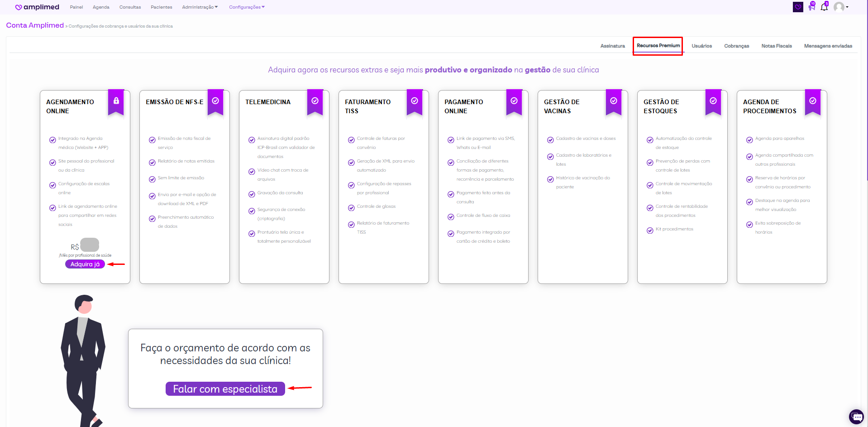Click the dark heart square icon
Viewport: 868px width, 427px height.
point(798,7)
